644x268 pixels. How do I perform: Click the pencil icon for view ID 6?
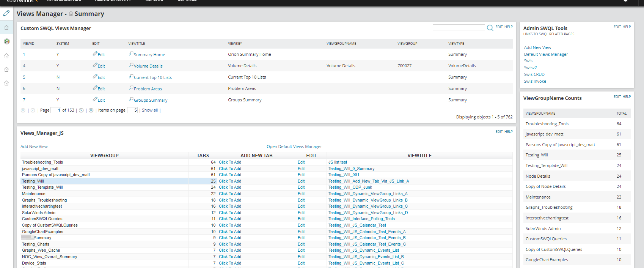[x=95, y=88]
